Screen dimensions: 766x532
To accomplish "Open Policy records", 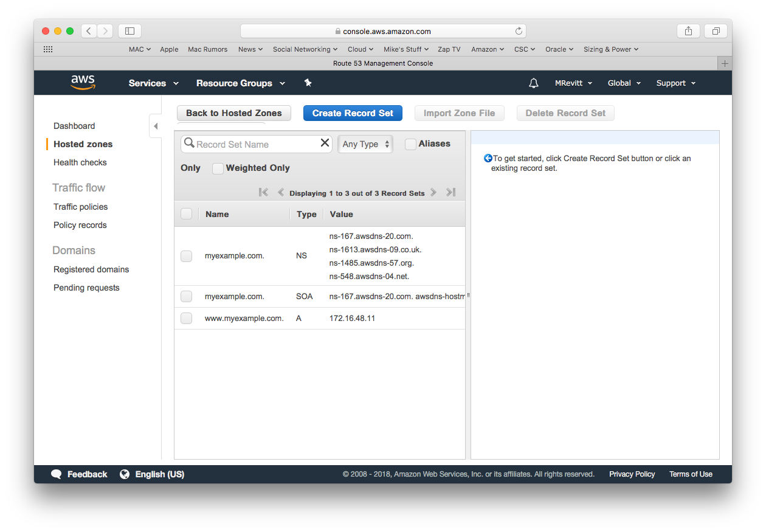I will tap(80, 225).
